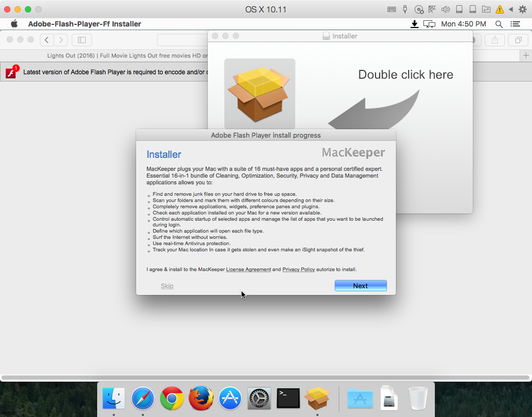The height and width of the screenshot is (417, 532).
Task: Click the "Use real-time Antivirus protection." line
Action: [x=191, y=244]
